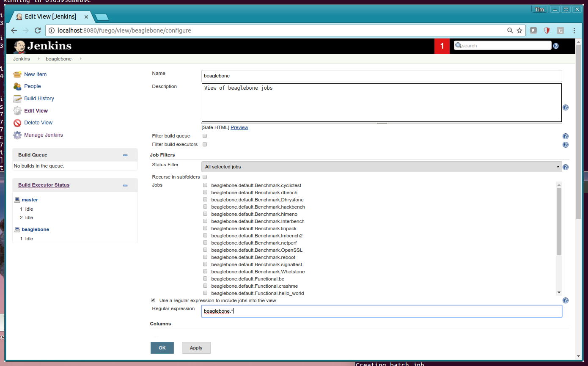Click the Build History notepad icon

point(17,99)
